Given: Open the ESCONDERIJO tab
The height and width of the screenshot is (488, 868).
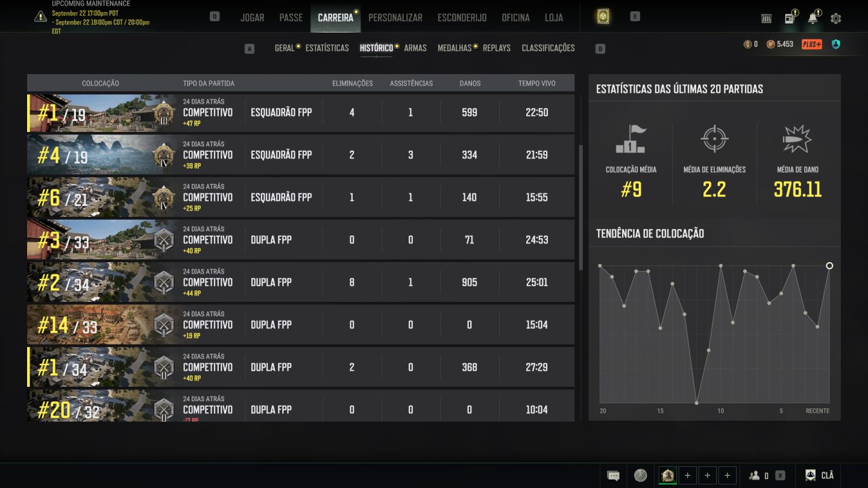Looking at the screenshot, I should [x=462, y=17].
